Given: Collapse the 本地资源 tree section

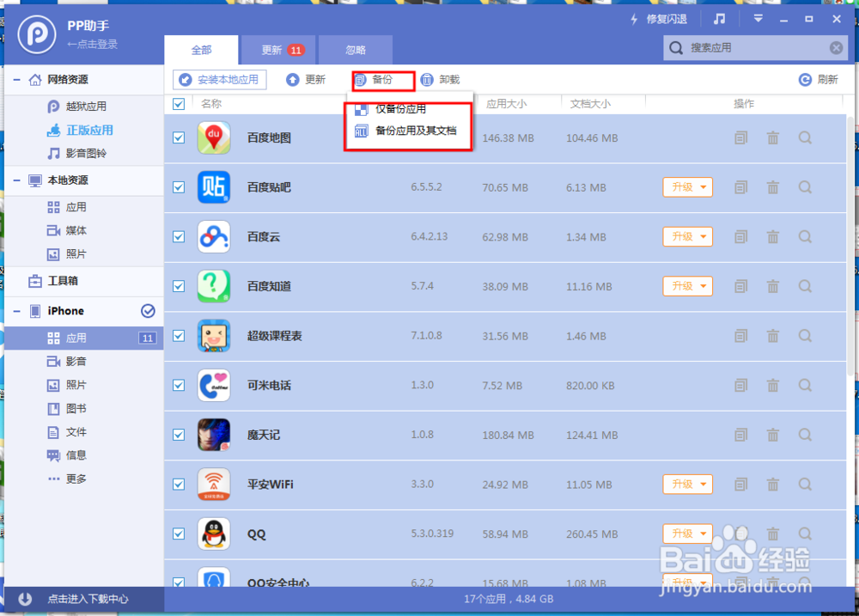Looking at the screenshot, I should pyautogui.click(x=17, y=180).
